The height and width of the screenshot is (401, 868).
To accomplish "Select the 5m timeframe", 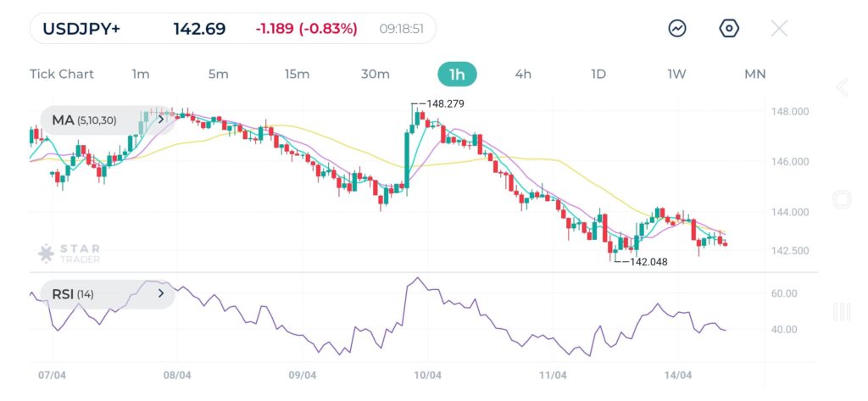I will point(219,74).
